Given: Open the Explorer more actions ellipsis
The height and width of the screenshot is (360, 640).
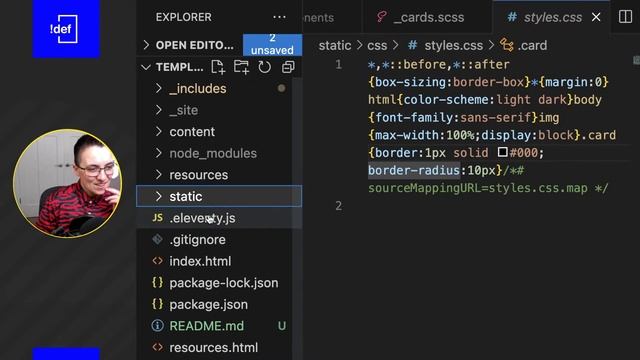Looking at the screenshot, I should click(x=279, y=17).
